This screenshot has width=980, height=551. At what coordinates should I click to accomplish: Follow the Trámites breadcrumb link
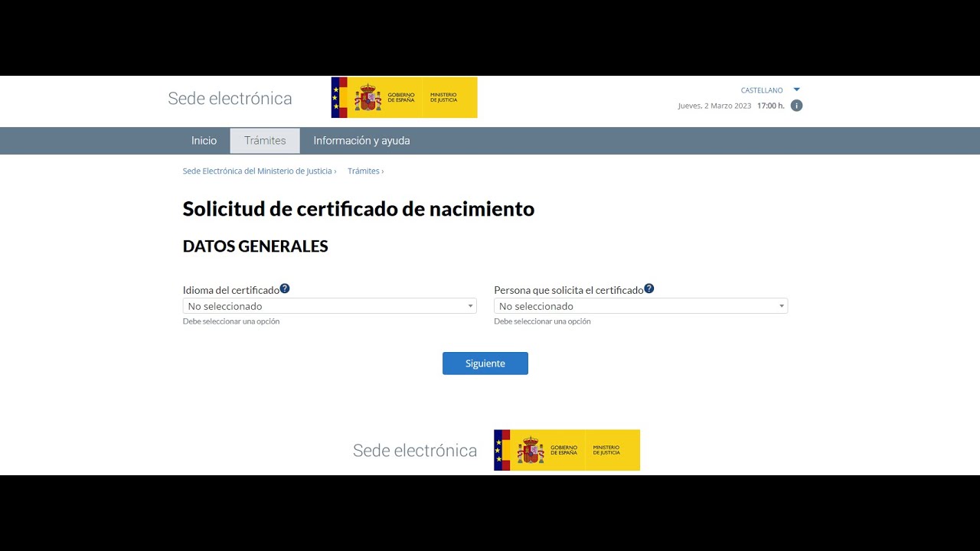(364, 171)
